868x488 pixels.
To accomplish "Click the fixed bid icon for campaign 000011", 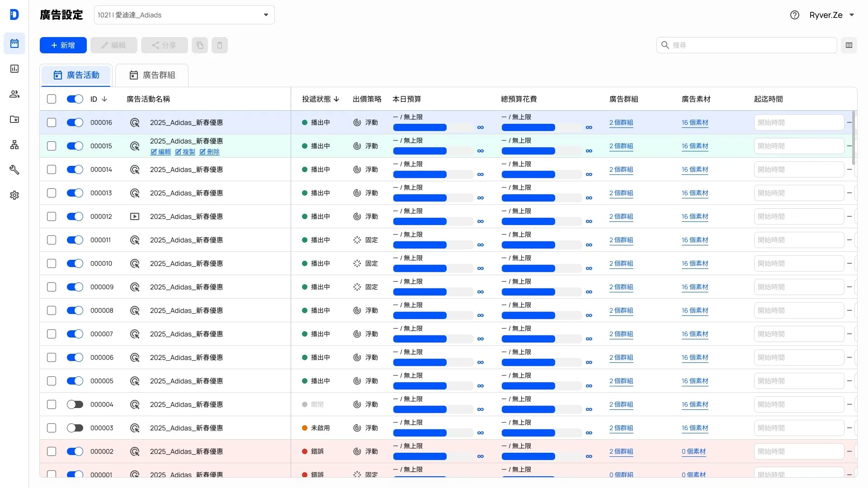I will 357,240.
